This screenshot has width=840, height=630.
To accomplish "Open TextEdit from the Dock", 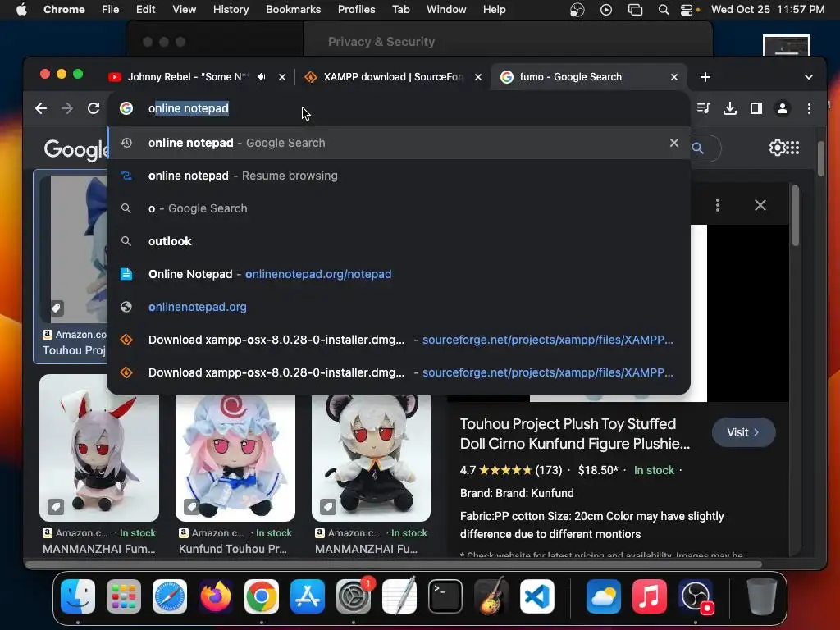I will pyautogui.click(x=399, y=596).
